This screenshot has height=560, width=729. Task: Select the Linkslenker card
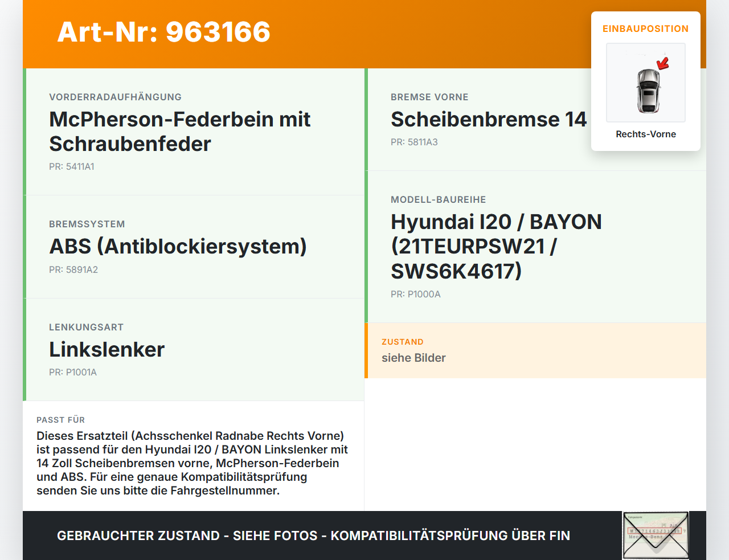tap(194, 350)
